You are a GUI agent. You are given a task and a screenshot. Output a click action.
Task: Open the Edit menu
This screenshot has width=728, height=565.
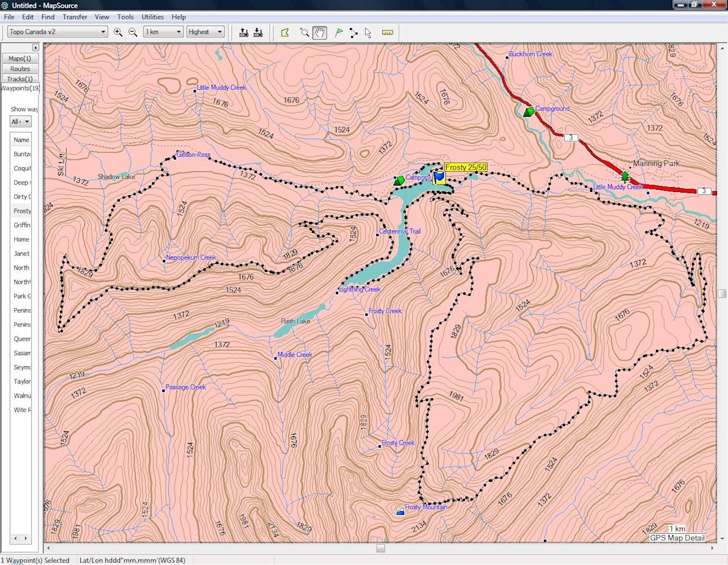tap(28, 17)
